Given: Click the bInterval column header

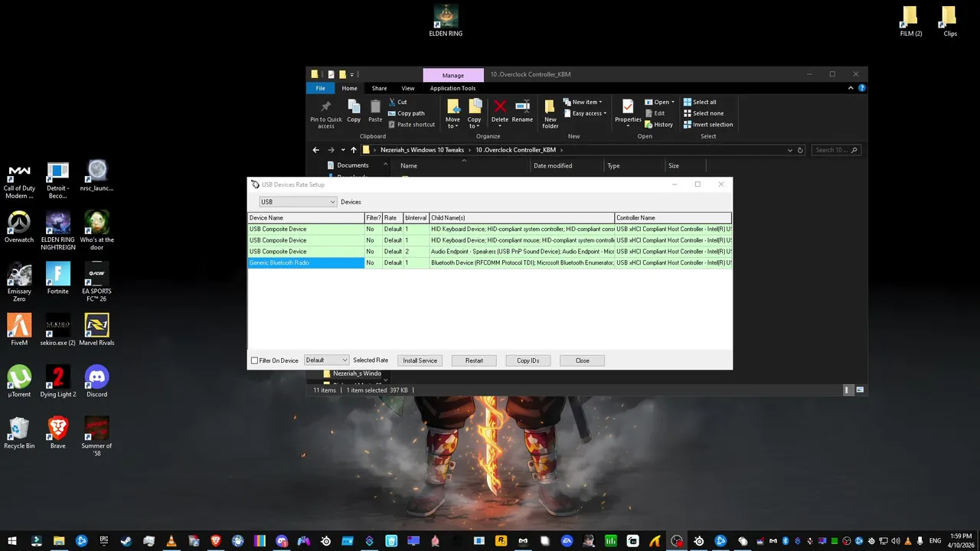Looking at the screenshot, I should pyautogui.click(x=416, y=218).
